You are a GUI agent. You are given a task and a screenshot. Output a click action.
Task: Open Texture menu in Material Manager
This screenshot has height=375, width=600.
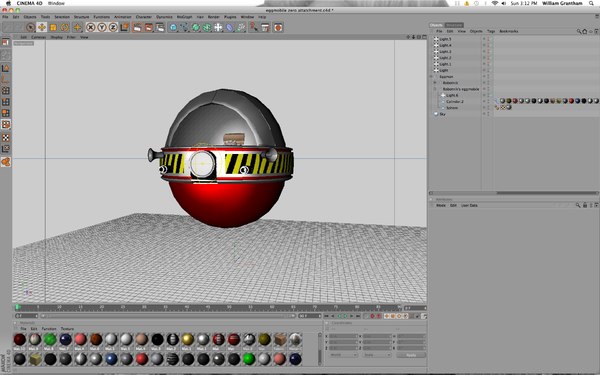(x=67, y=329)
